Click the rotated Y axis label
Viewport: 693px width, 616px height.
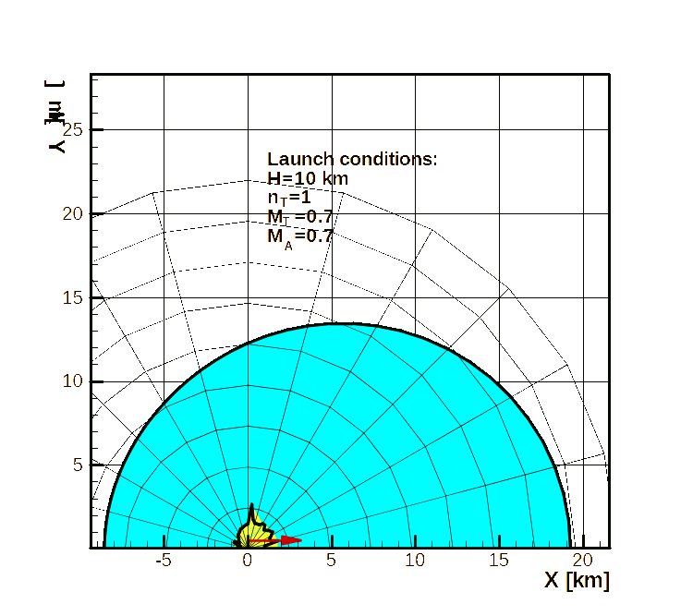click(x=55, y=116)
